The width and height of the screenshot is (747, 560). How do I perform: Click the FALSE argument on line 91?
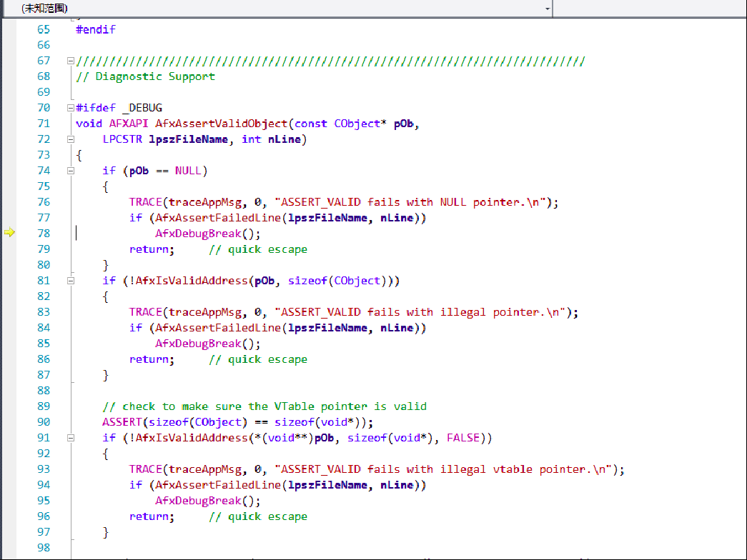(x=463, y=438)
